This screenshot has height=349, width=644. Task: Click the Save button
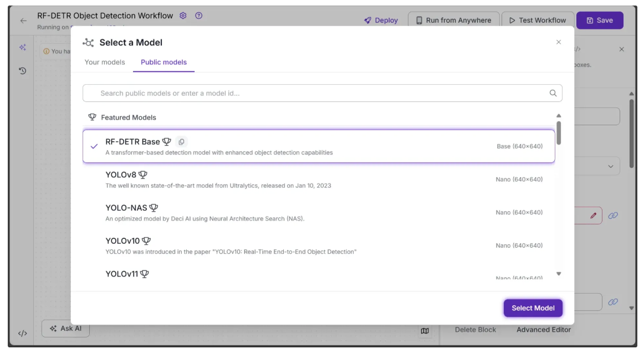point(600,20)
